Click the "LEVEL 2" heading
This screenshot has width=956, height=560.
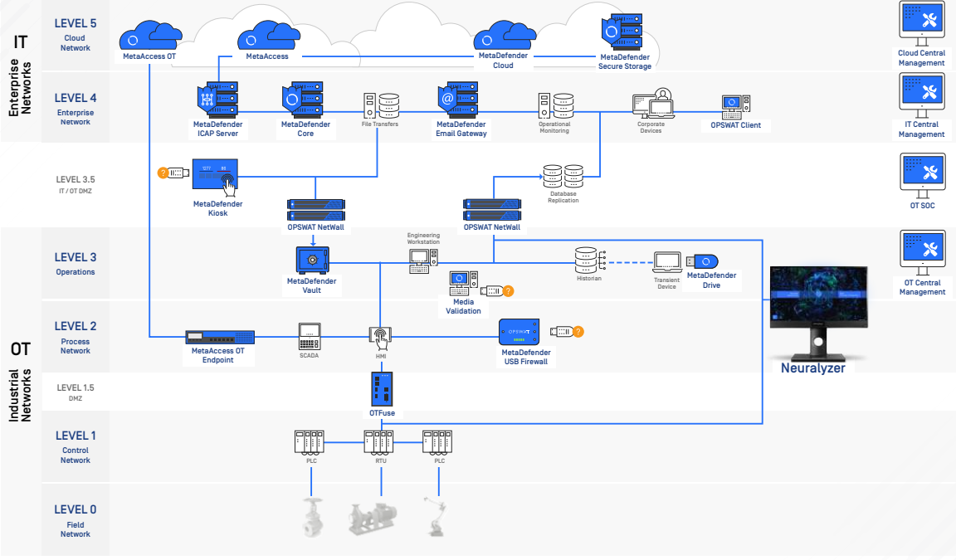(75, 326)
